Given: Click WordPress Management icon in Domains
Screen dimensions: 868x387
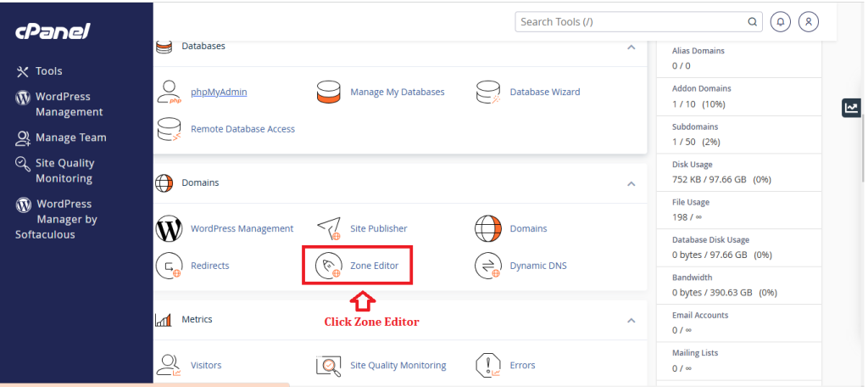Looking at the screenshot, I should (x=169, y=228).
